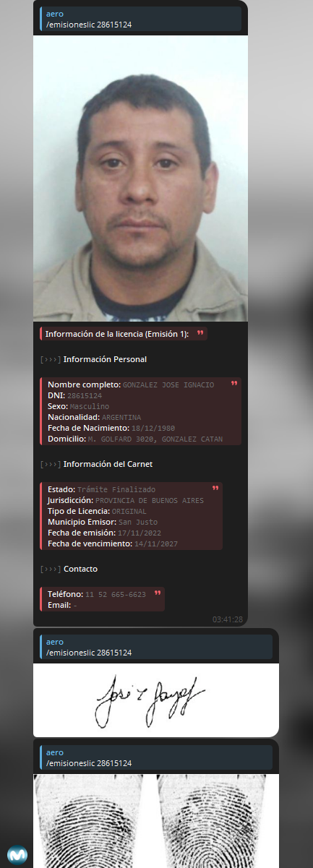Copy the monospace Teléfono value
The image size is (313, 868).
coord(116,595)
